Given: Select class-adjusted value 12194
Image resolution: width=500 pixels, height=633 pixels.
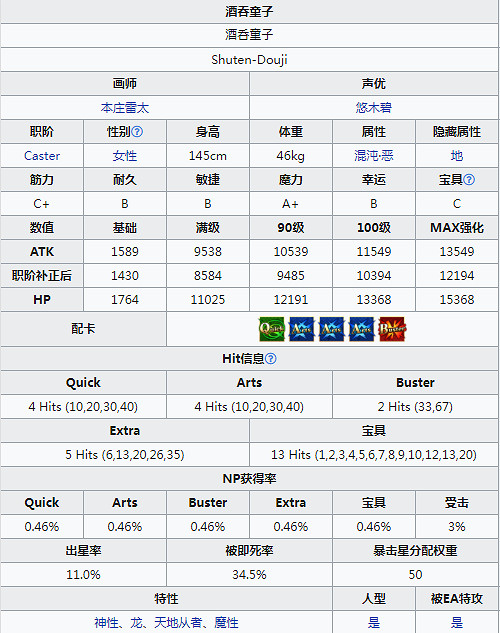Looking at the screenshot, I should click(457, 276).
